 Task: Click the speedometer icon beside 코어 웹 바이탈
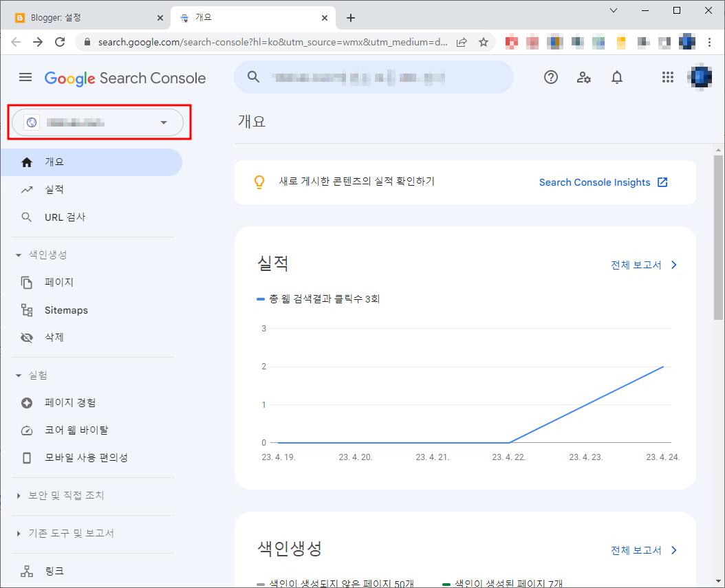click(x=27, y=431)
